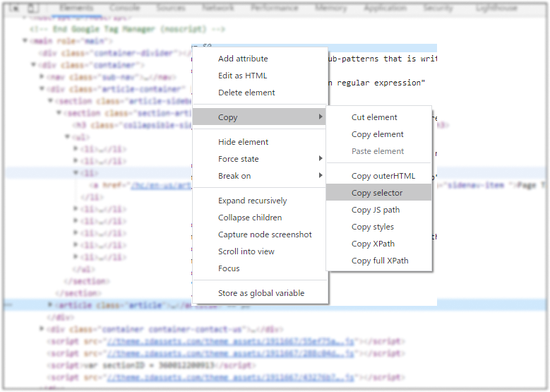Click Copy styles in submenu

(x=373, y=227)
